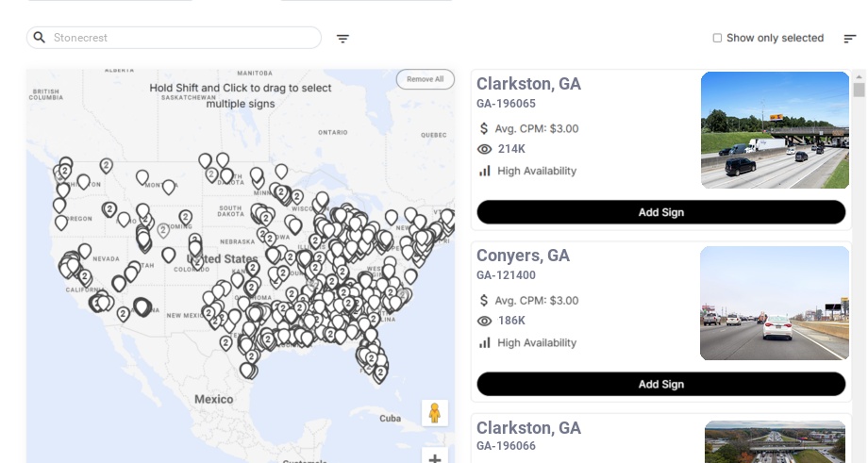868x463 pixels.
Task: Click the Conyers, GA listing title
Action: (523, 256)
